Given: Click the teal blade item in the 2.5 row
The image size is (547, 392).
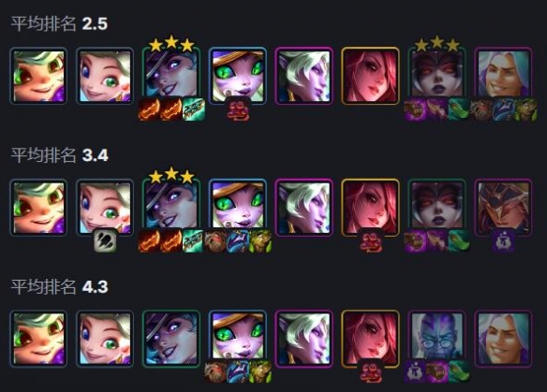Looking at the screenshot, I should (193, 109).
